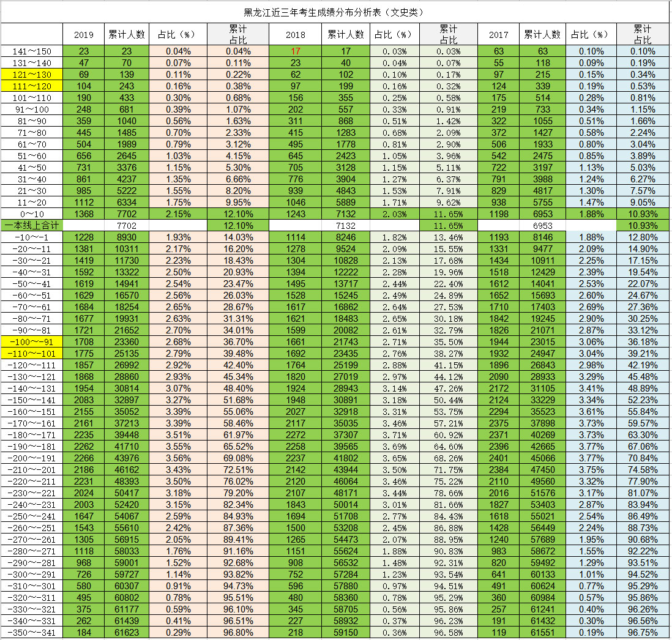Select the yellow -110~-101 row label
The height and width of the screenshot is (640, 672).
(32, 354)
